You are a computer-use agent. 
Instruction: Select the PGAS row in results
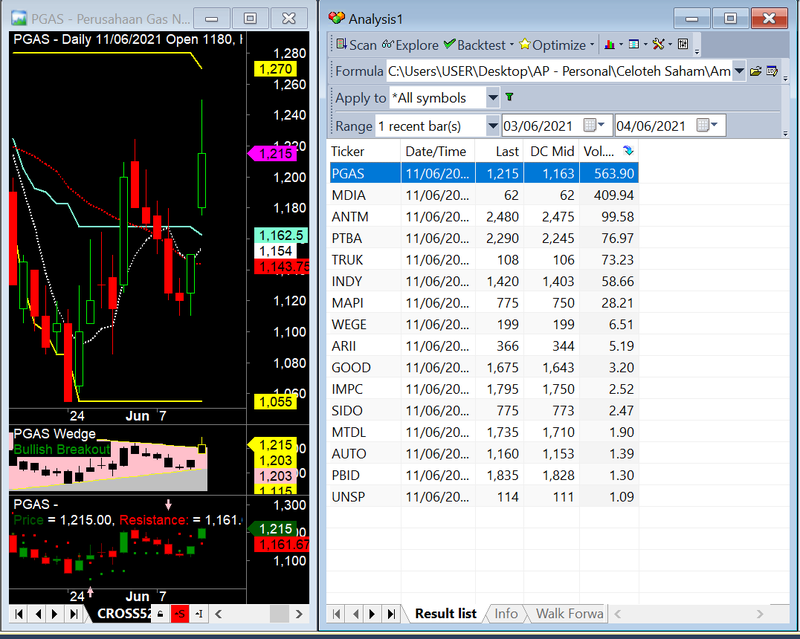pyautogui.click(x=484, y=174)
